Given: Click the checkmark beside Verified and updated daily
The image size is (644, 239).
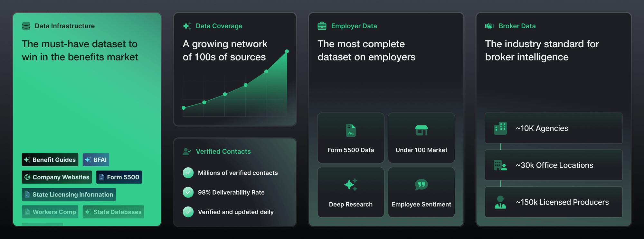Looking at the screenshot, I should 188,212.
